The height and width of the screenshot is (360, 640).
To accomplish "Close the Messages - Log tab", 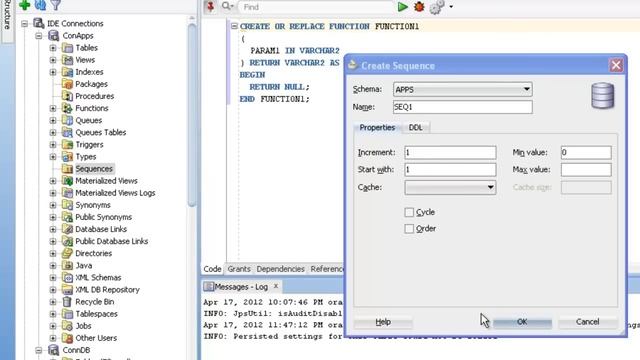I will [x=276, y=286].
